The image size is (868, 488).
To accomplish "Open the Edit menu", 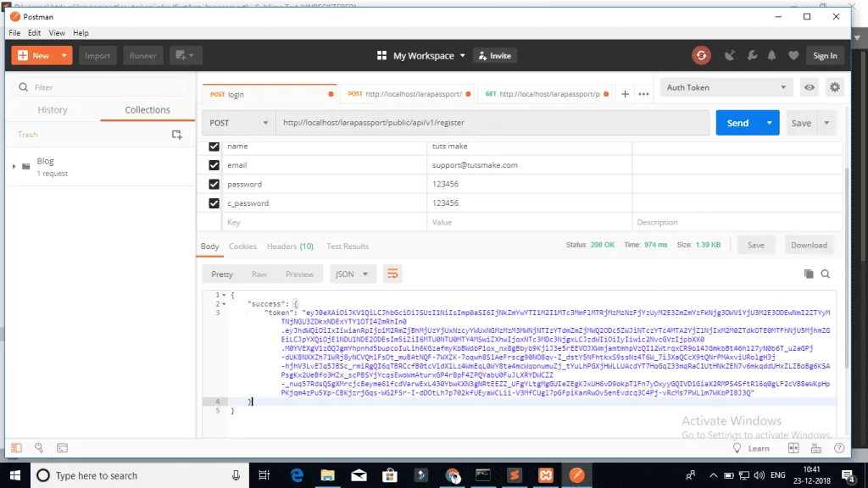I will tap(34, 33).
